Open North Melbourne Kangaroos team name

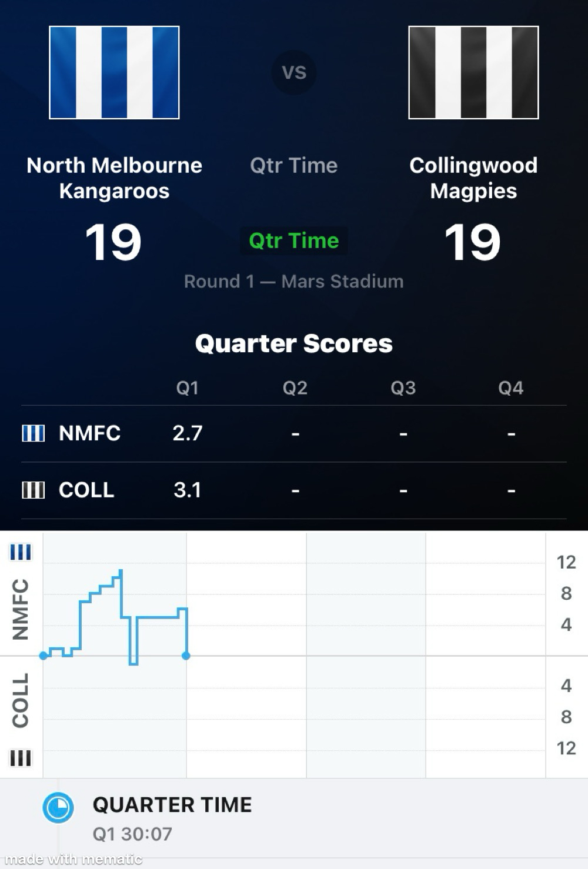click(x=114, y=178)
